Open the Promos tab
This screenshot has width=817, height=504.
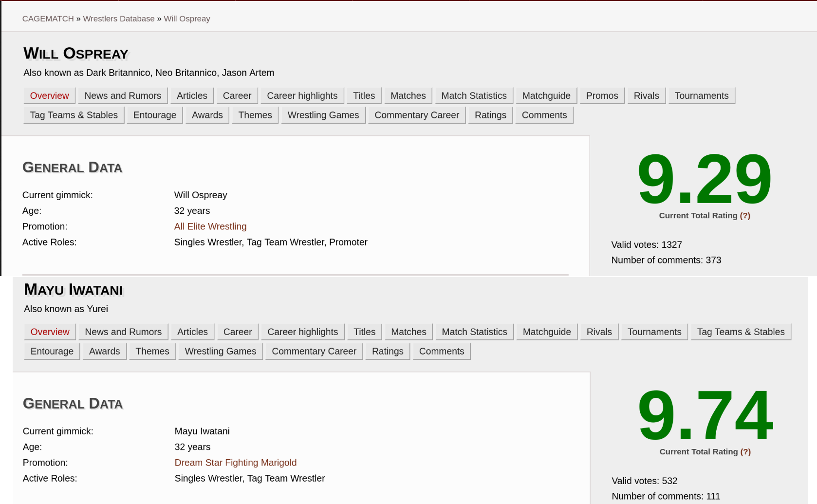[x=602, y=95]
